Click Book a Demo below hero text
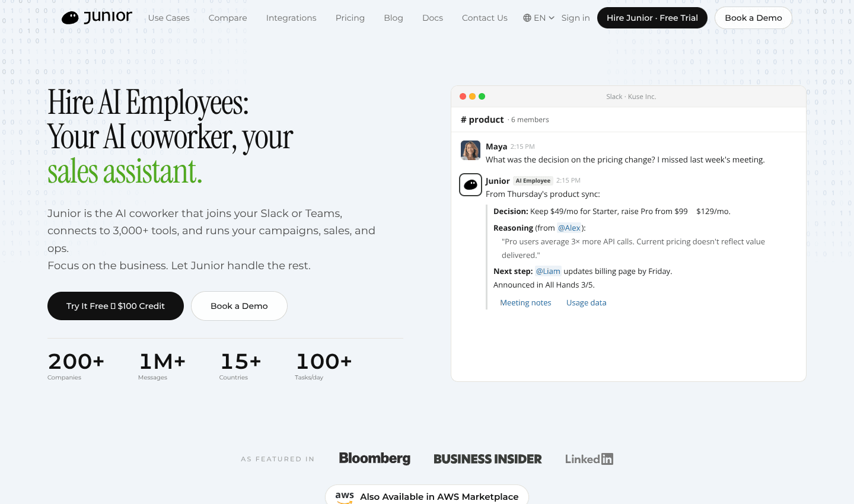Viewport: 854px width, 504px height. tap(239, 306)
